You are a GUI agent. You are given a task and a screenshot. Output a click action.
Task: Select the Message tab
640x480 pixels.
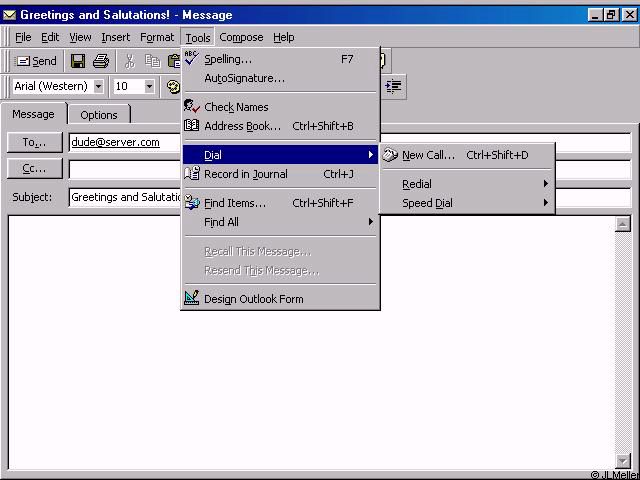33,114
